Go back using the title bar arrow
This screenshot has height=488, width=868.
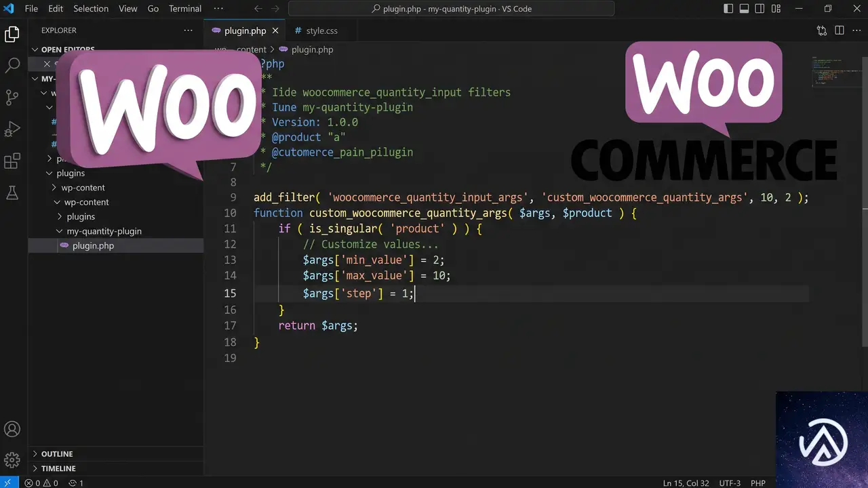258,9
